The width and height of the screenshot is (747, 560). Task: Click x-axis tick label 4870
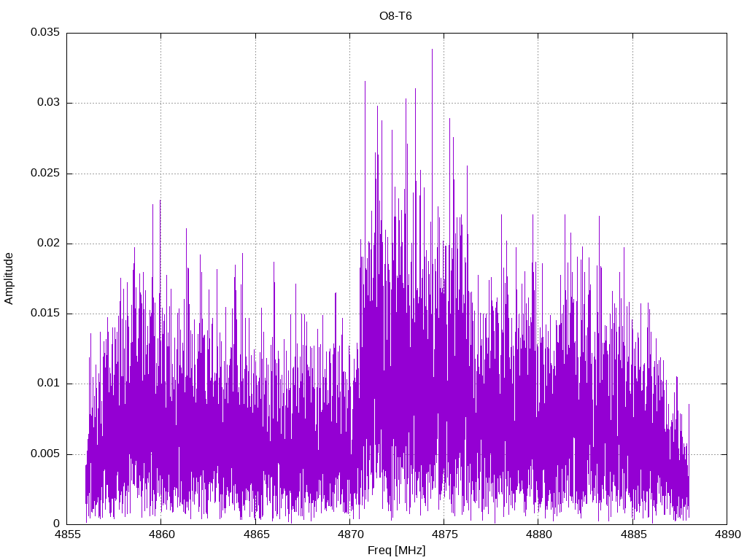(349, 534)
